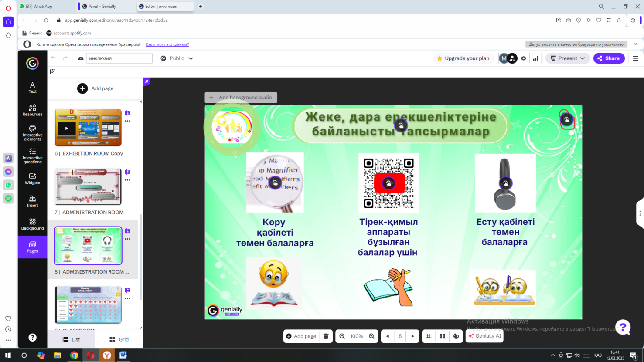Image resolution: width=644 pixels, height=362 pixels.
Task: Open options for the EVALUATION page thumbnail
Action: [127, 298]
